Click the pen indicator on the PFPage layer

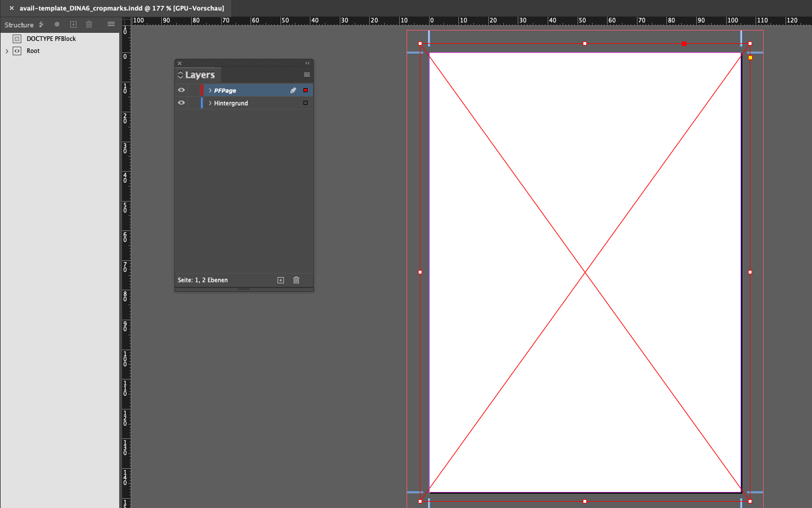[x=293, y=90]
